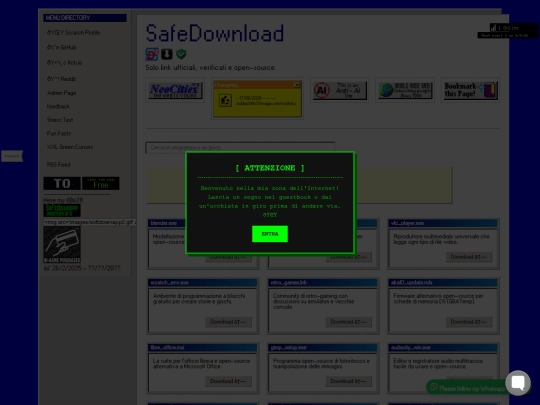Click the changelog entry icon

(x=225, y=101)
